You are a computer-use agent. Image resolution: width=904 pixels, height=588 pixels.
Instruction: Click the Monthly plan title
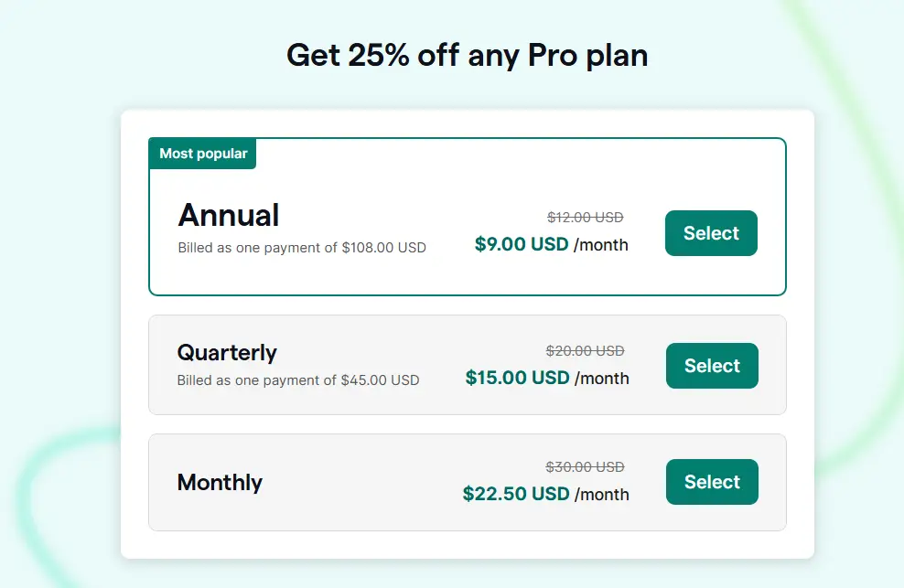(220, 483)
